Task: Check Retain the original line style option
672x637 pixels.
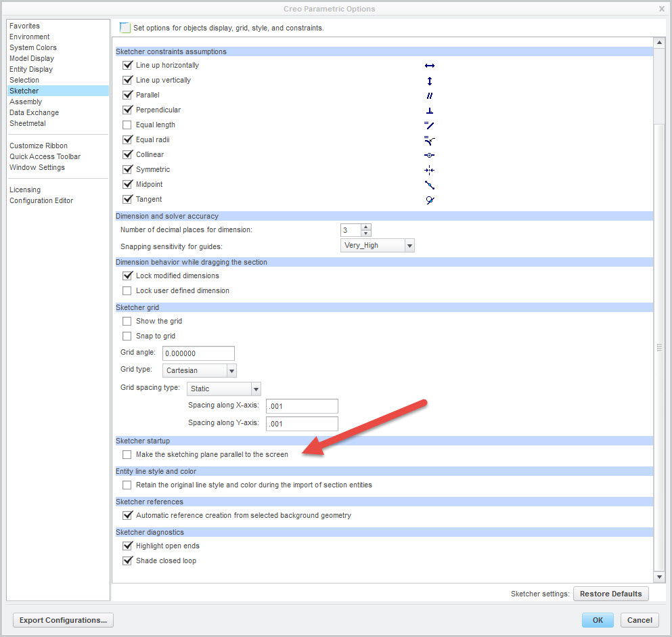Action: pos(127,485)
